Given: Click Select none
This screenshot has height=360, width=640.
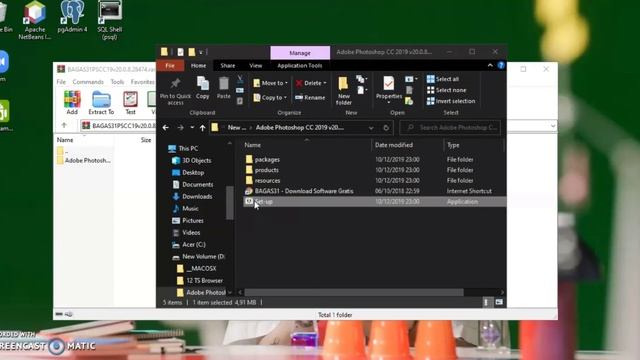Looking at the screenshot, I should (447, 90).
